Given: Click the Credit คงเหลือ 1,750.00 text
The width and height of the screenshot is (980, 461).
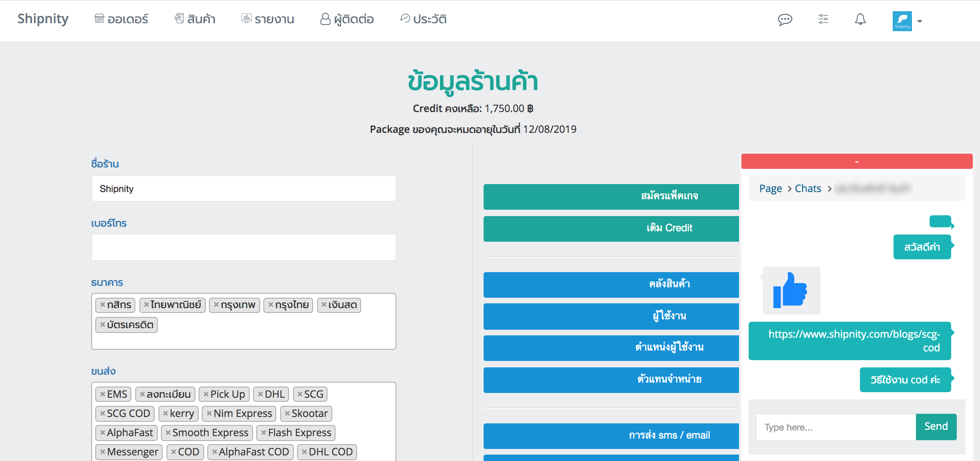Looking at the screenshot, I should (x=473, y=108).
